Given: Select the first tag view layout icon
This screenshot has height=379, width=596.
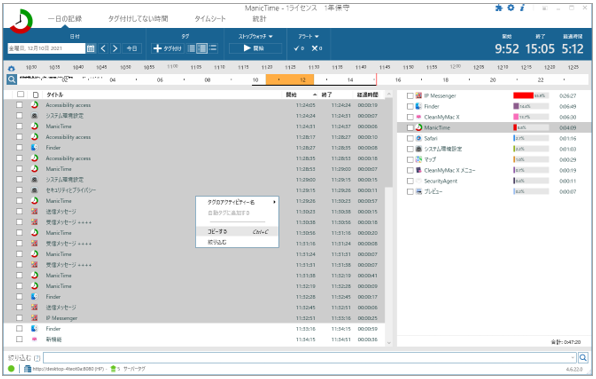Looking at the screenshot, I should point(192,48).
